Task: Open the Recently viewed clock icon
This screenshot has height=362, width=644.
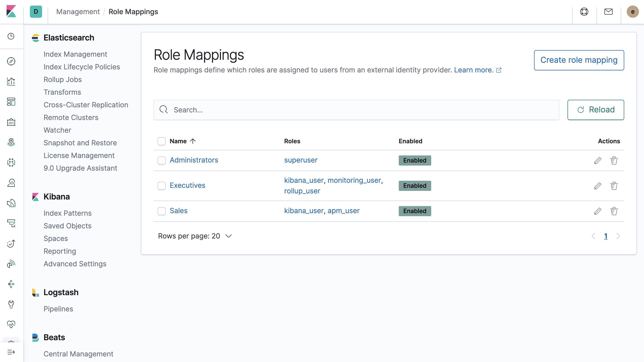Action: [x=11, y=36]
